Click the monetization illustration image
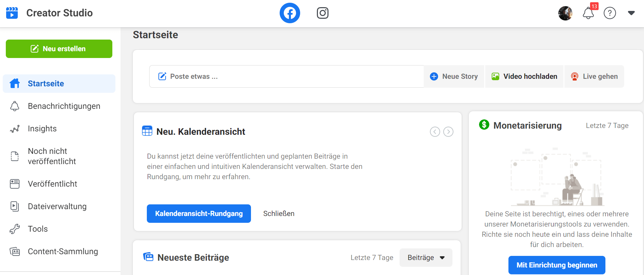This screenshot has width=644, height=275. [557, 177]
